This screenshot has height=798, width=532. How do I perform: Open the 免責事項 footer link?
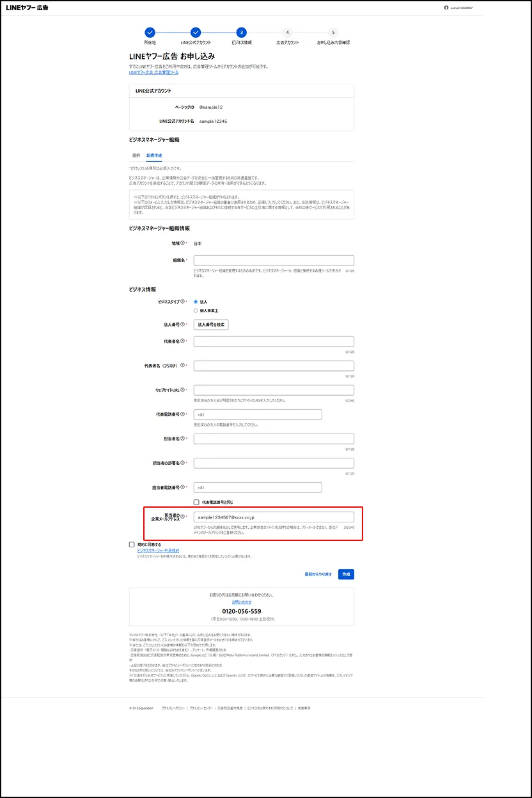(x=304, y=708)
